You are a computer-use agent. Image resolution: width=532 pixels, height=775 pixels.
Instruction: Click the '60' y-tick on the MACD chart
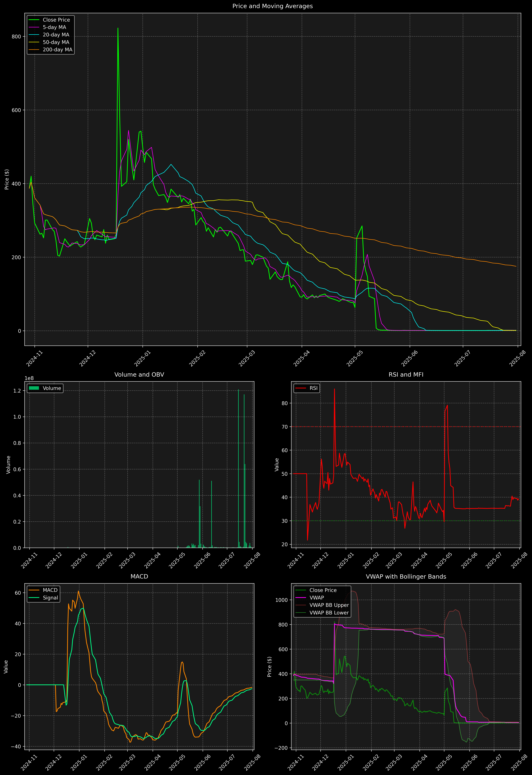click(x=18, y=593)
